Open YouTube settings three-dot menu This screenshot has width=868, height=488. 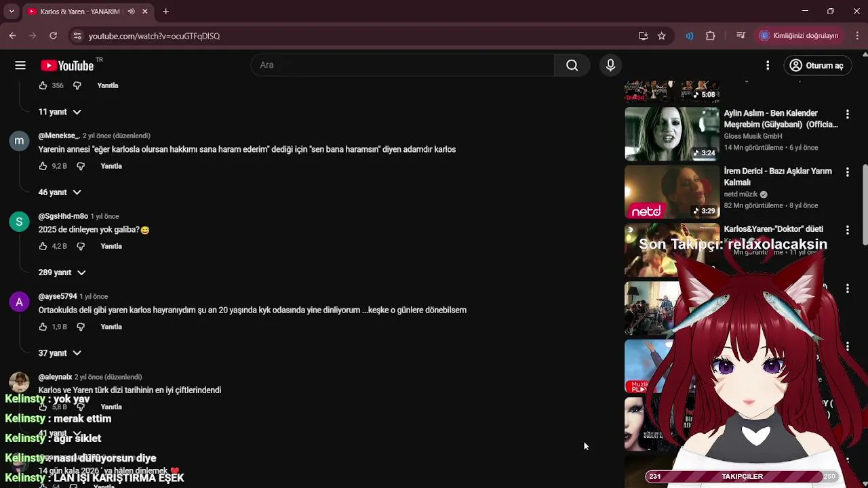coord(768,65)
